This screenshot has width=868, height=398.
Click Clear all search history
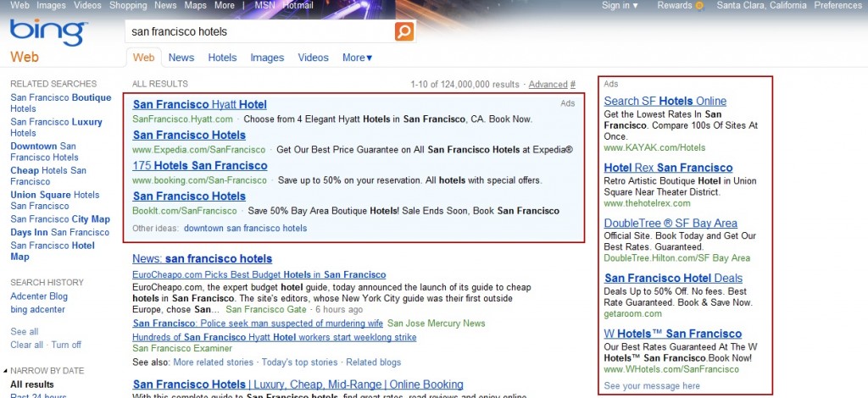click(26, 345)
